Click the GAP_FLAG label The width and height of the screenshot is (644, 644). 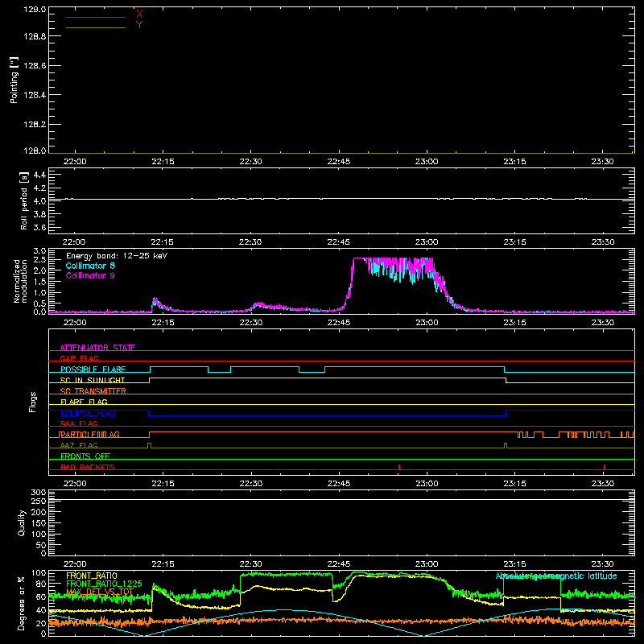click(79, 358)
